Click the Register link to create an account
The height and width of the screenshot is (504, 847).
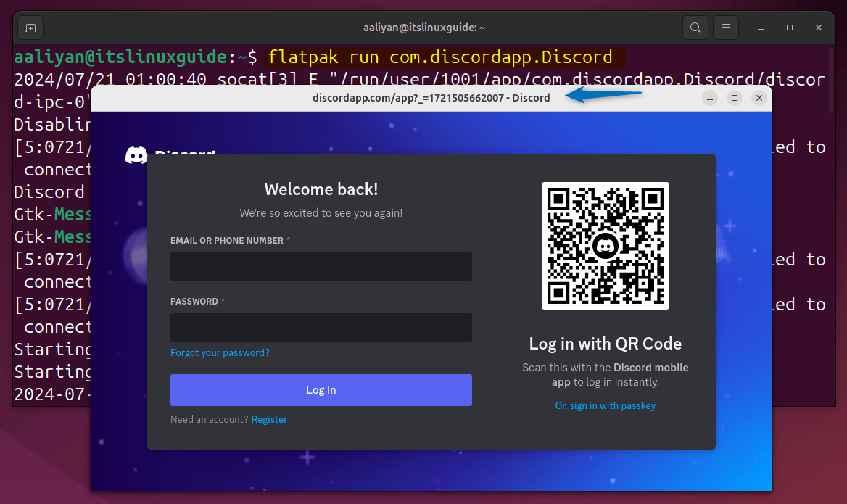point(269,419)
